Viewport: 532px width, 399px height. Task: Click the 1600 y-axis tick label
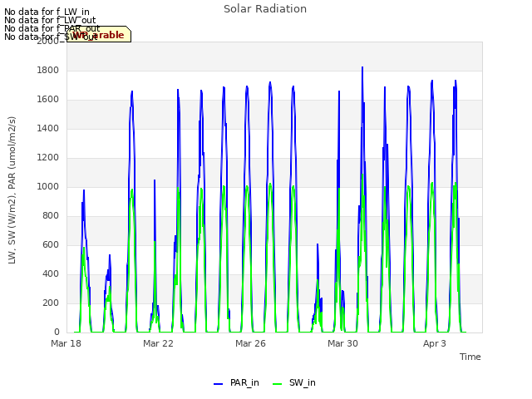pos(48,100)
